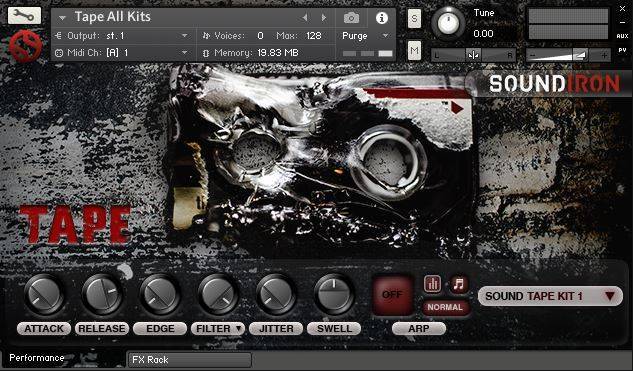Click the FILTER label button
Screen dimensions: 633x371
[x=218, y=329]
